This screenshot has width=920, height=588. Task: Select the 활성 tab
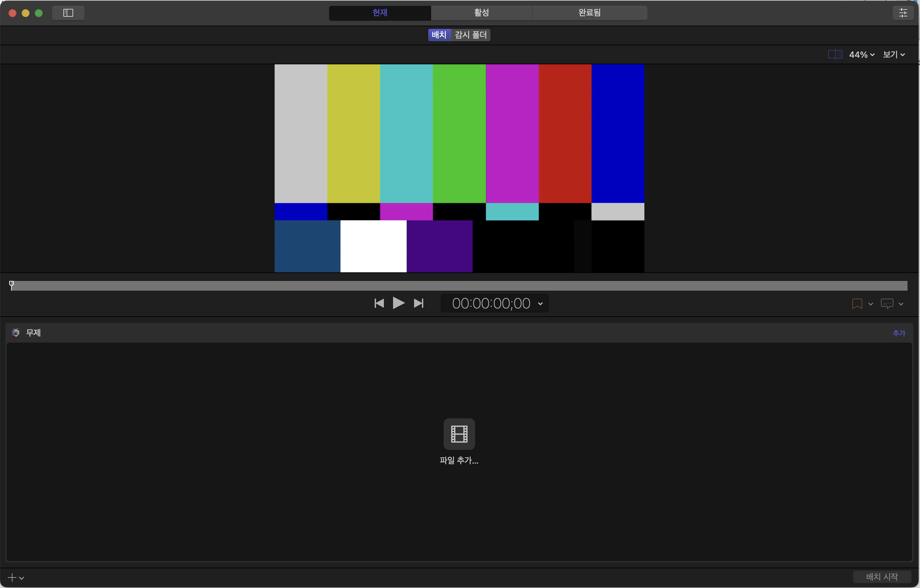tap(481, 13)
